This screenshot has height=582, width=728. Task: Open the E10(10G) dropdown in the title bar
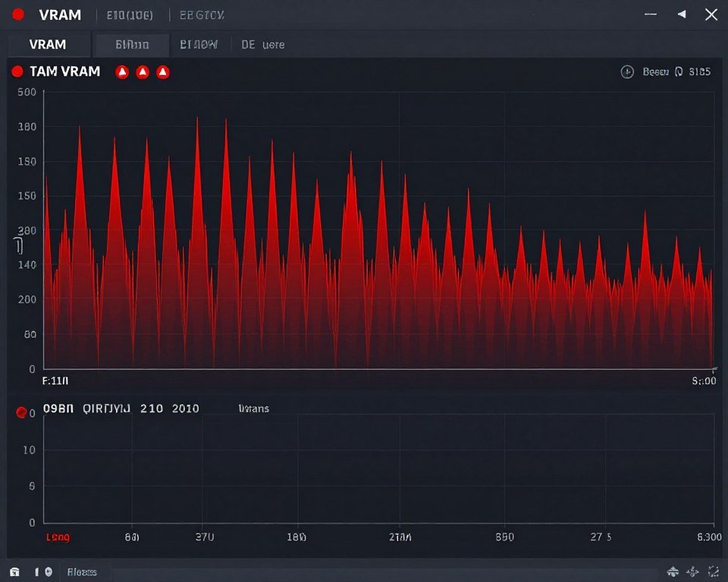tap(129, 14)
